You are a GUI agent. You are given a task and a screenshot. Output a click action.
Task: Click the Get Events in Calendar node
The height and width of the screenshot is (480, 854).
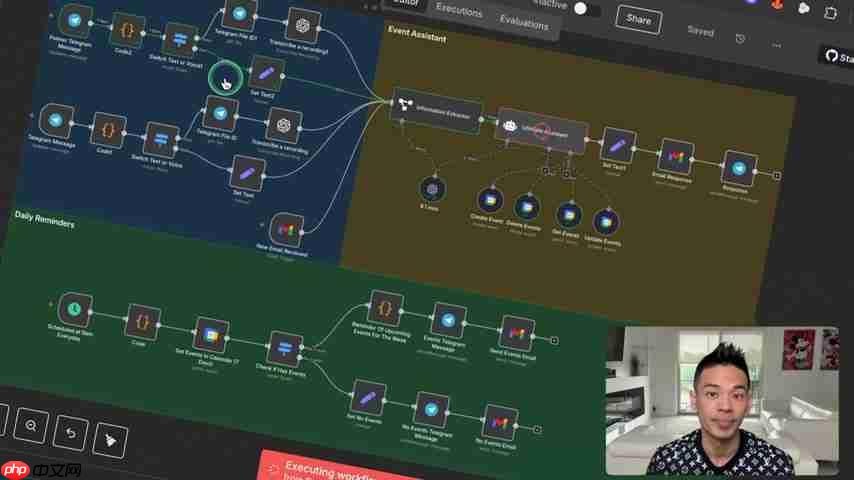pos(211,334)
